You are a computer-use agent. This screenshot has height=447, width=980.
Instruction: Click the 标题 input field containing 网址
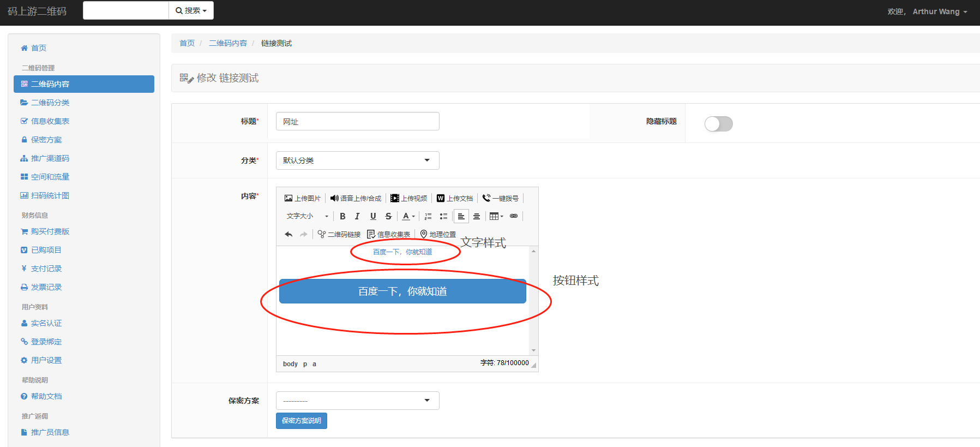coord(357,121)
